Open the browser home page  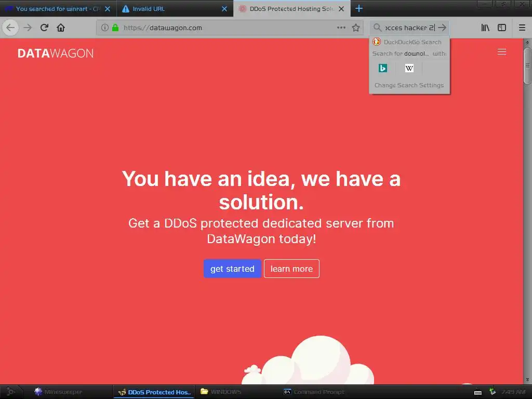(x=61, y=28)
